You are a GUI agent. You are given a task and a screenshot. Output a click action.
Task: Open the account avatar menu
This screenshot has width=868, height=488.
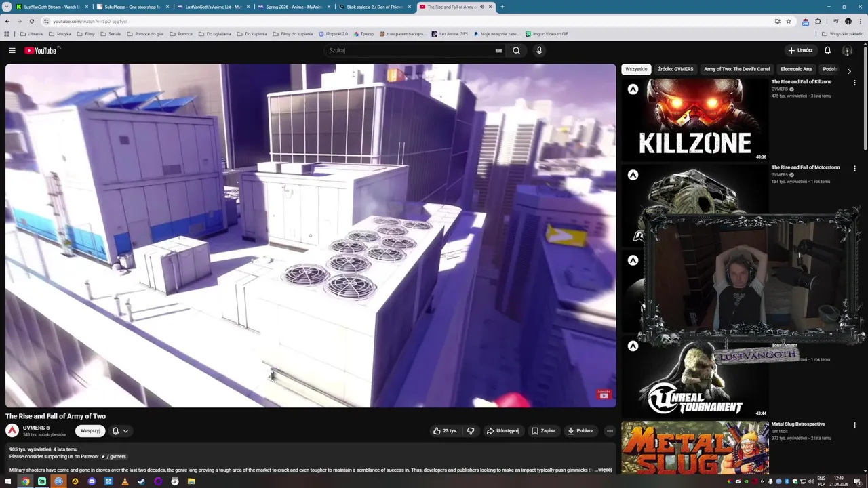tap(847, 50)
